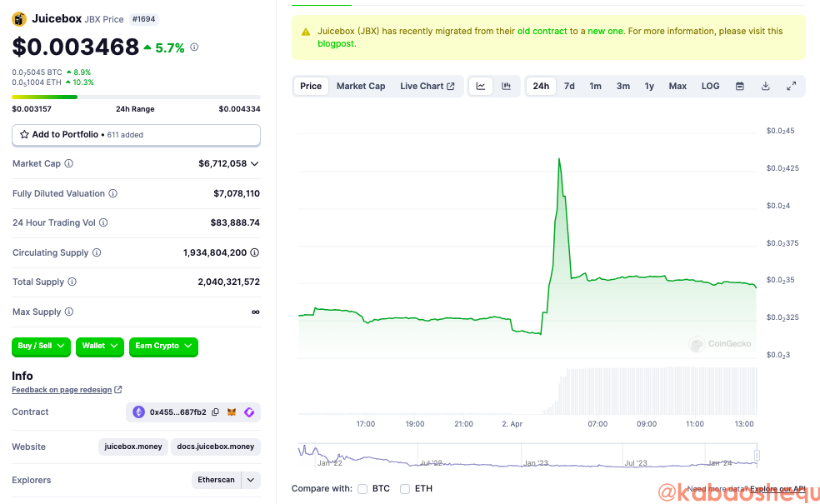Tick the ETH compare checkbox
The image size is (820, 504).
pyautogui.click(x=405, y=489)
